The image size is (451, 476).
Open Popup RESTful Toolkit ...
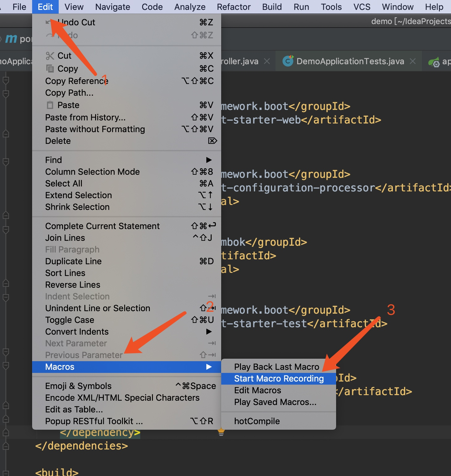(x=127, y=421)
